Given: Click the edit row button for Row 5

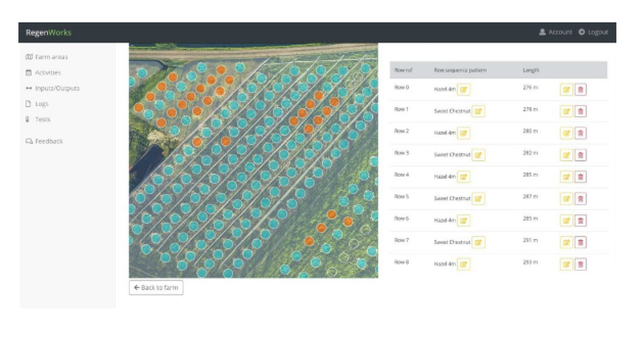Looking at the screenshot, I should pos(566,199).
